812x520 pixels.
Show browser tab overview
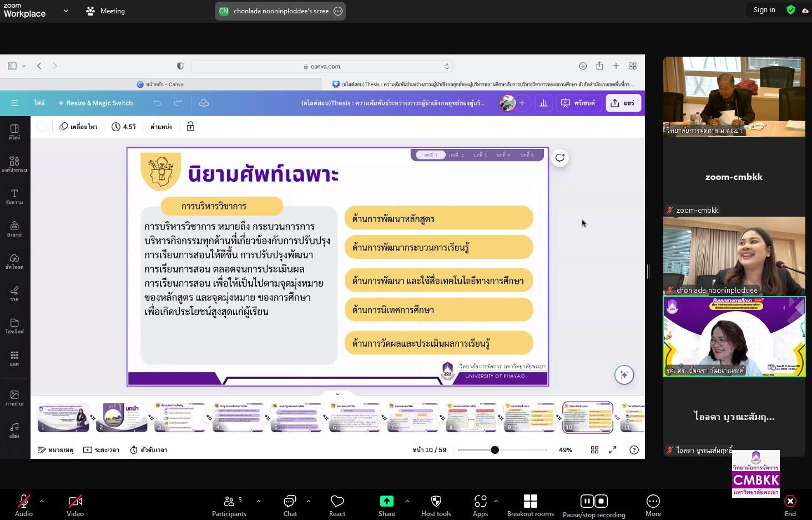[x=633, y=66]
